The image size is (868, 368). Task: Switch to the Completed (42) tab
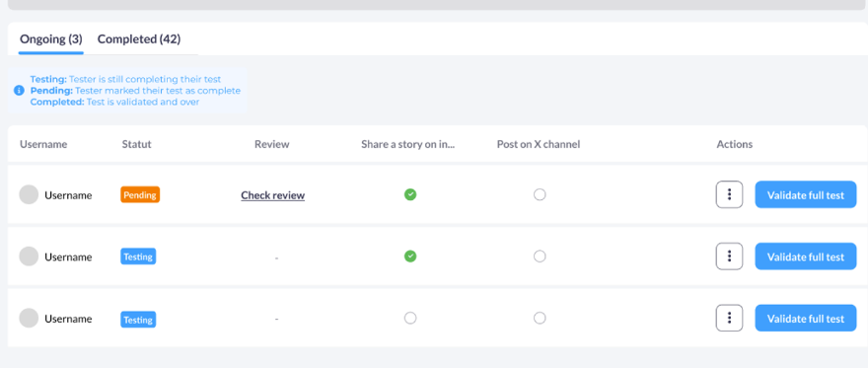(139, 39)
